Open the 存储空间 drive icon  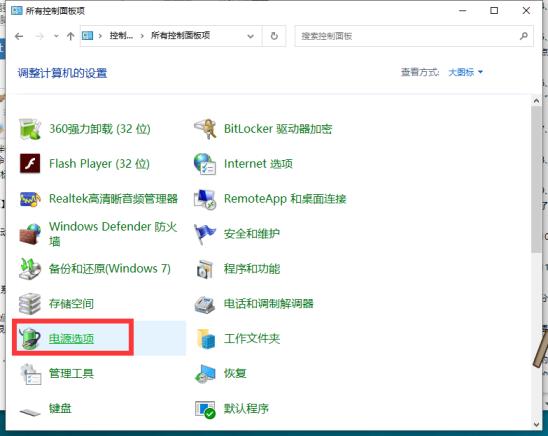(30, 304)
